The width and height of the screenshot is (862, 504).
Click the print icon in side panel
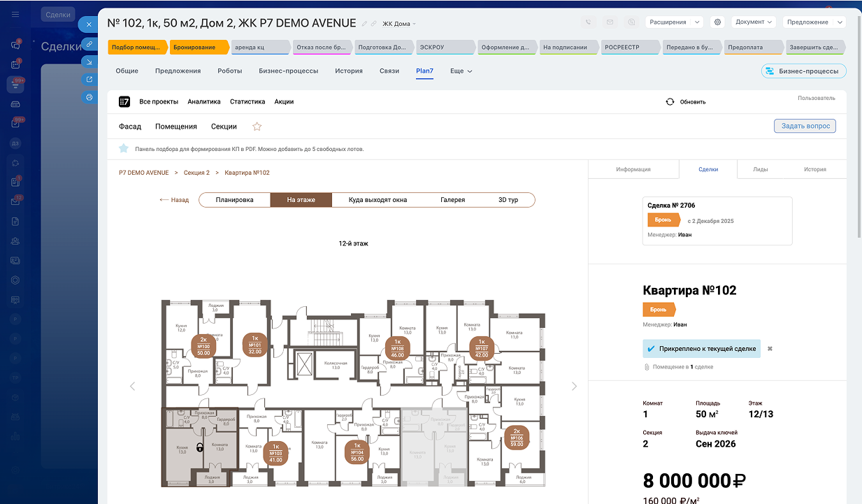pyautogui.click(x=89, y=97)
